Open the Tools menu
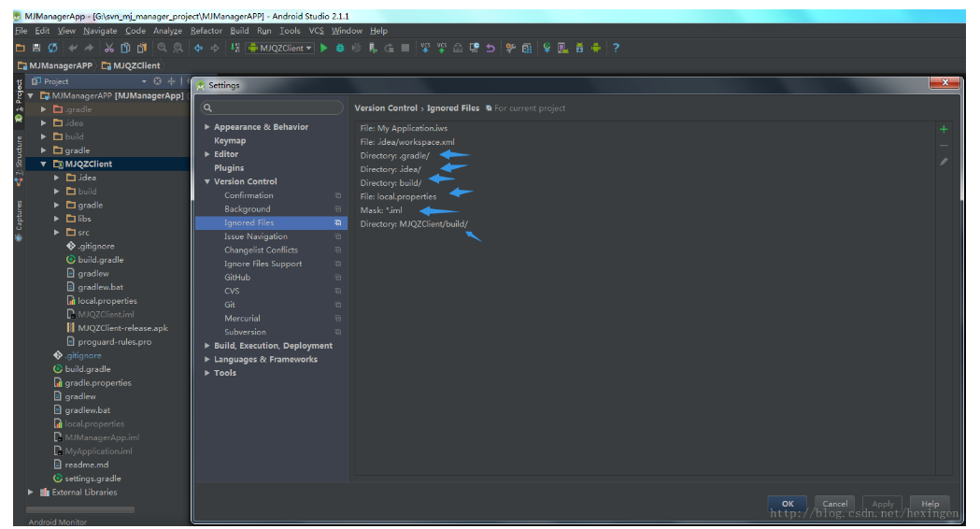980x529 pixels. tap(290, 31)
